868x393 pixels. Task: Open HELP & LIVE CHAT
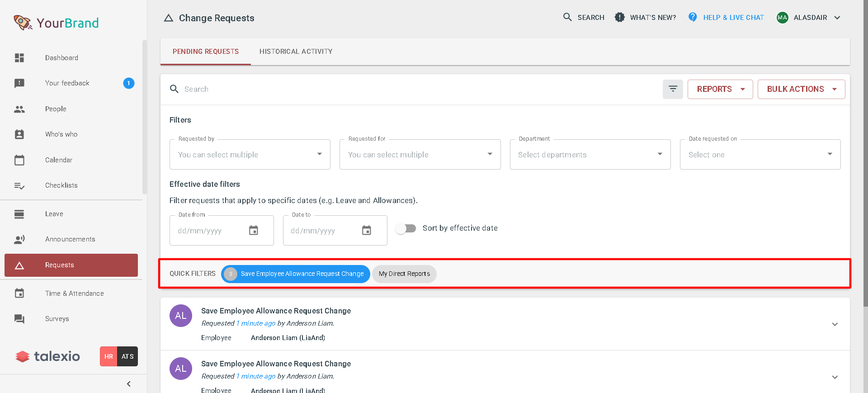(734, 18)
